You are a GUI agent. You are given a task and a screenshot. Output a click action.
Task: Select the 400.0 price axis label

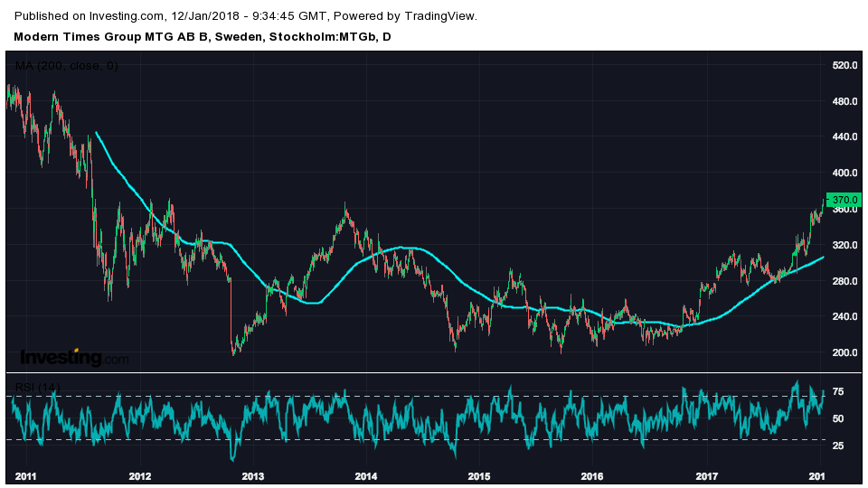(845, 173)
